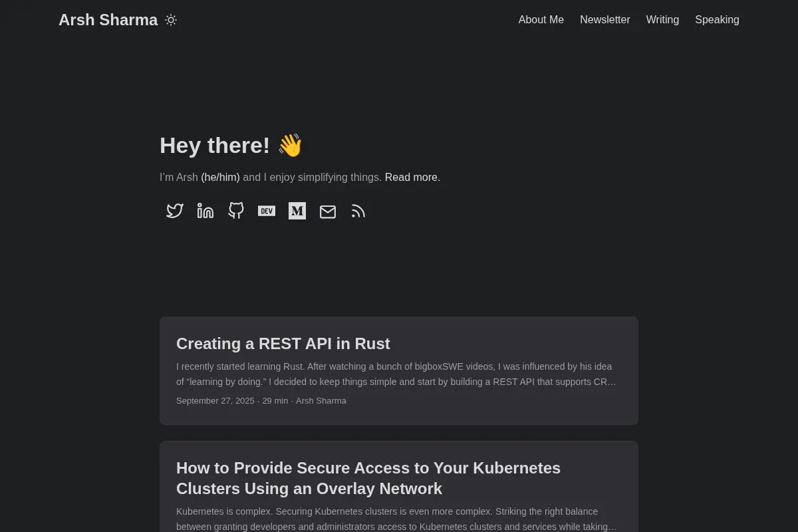798x532 pixels.
Task: Open the Twitter profile icon
Action: coord(175,211)
